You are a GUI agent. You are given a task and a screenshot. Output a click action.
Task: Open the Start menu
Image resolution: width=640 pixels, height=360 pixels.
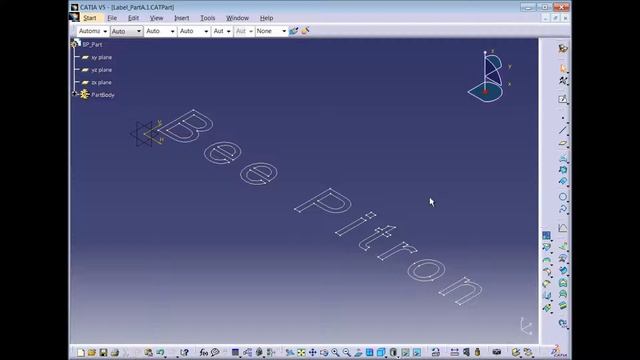pos(89,18)
